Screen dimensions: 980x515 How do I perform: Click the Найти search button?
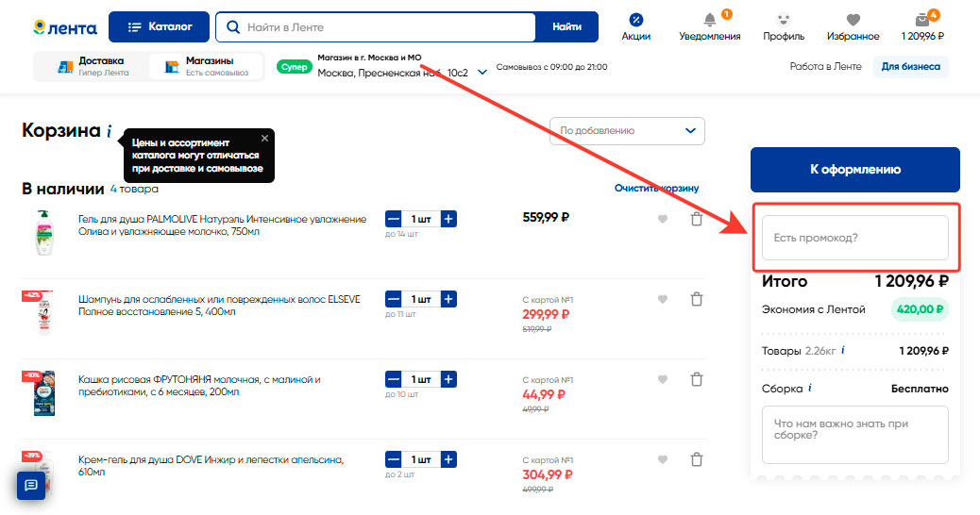pyautogui.click(x=566, y=26)
